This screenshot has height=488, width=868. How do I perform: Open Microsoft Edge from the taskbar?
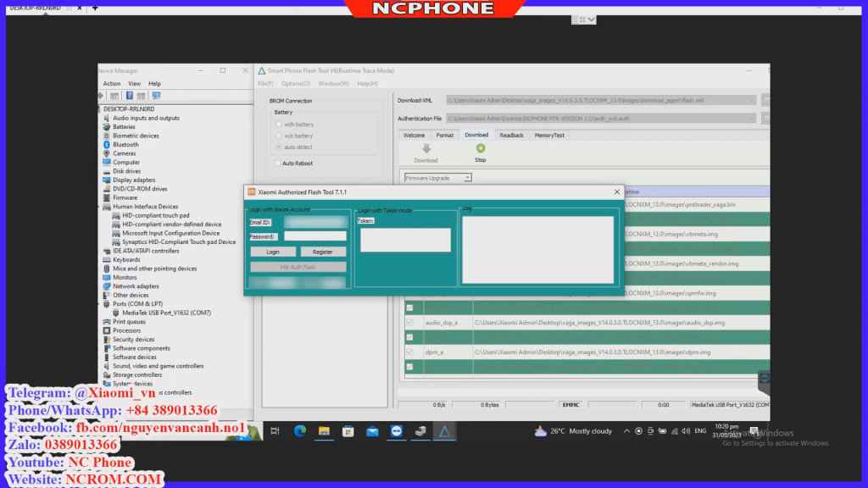pyautogui.click(x=300, y=431)
